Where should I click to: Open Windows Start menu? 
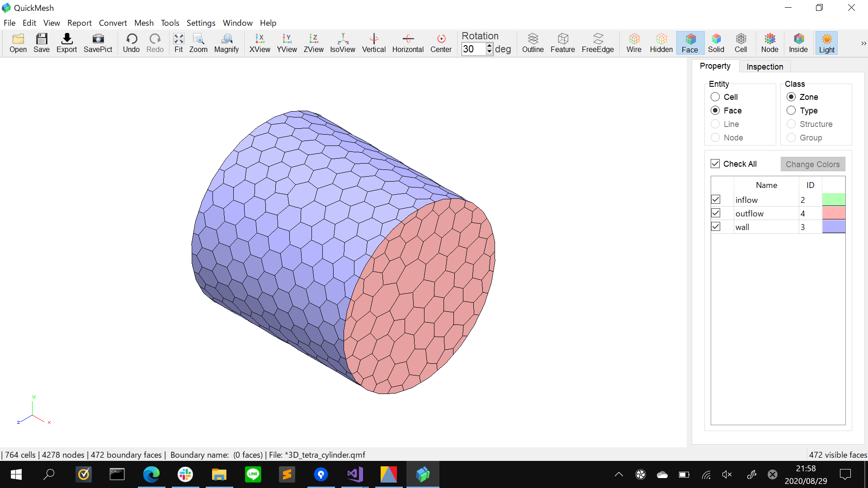tap(16, 474)
